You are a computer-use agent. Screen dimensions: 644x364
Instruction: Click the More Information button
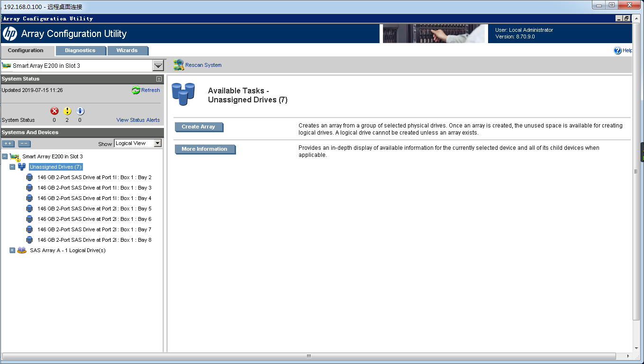tap(205, 149)
